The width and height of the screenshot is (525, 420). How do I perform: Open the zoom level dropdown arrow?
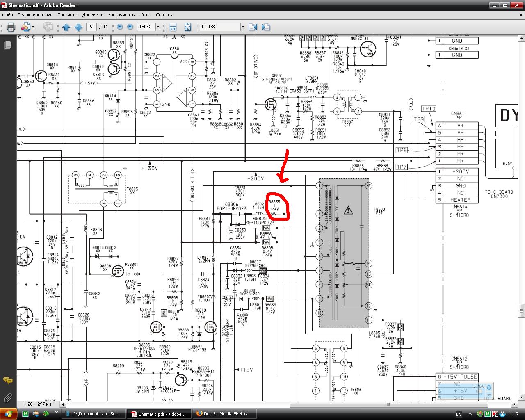157,27
